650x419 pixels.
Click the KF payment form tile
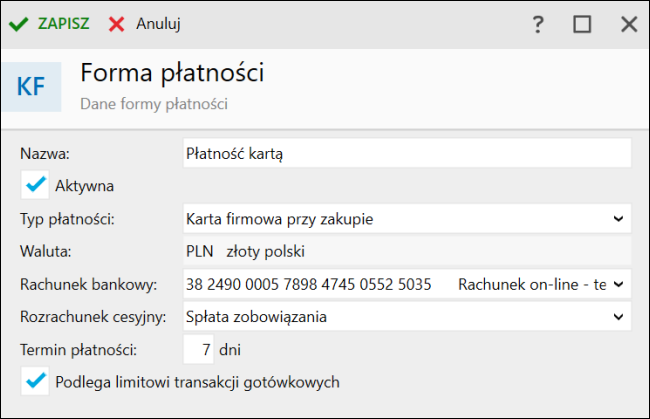click(x=31, y=87)
